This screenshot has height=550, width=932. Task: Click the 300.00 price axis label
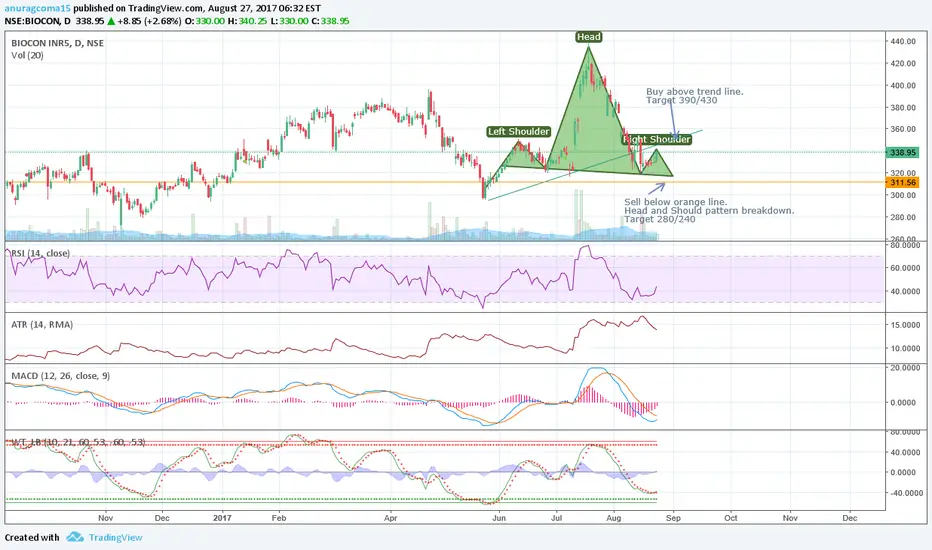(902, 196)
